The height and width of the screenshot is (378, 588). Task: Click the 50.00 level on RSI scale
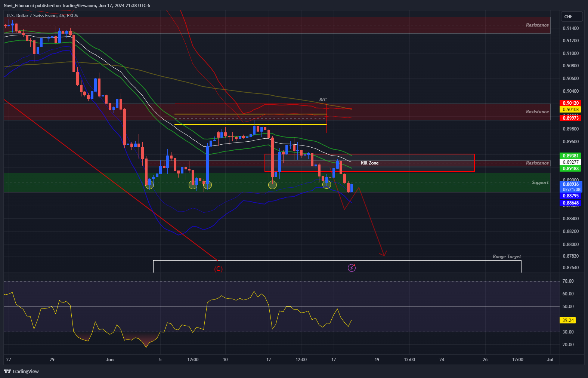(x=568, y=307)
